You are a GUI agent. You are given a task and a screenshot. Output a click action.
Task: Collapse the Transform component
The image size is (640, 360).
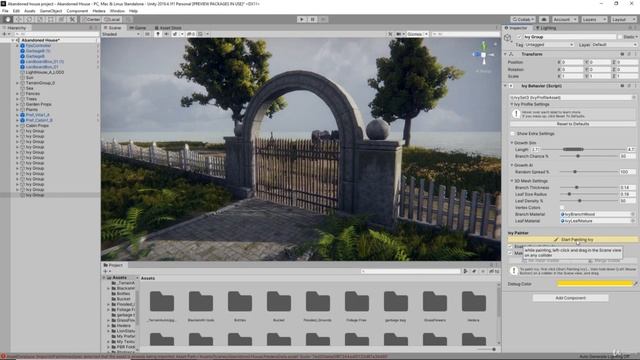pos(505,54)
